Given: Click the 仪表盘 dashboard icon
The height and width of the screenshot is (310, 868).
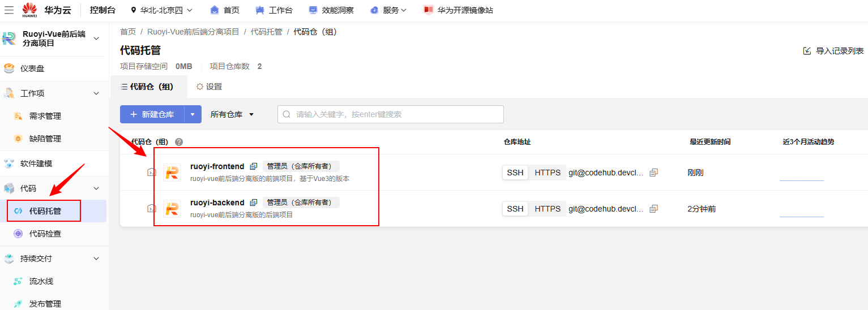Looking at the screenshot, I should (x=9, y=68).
